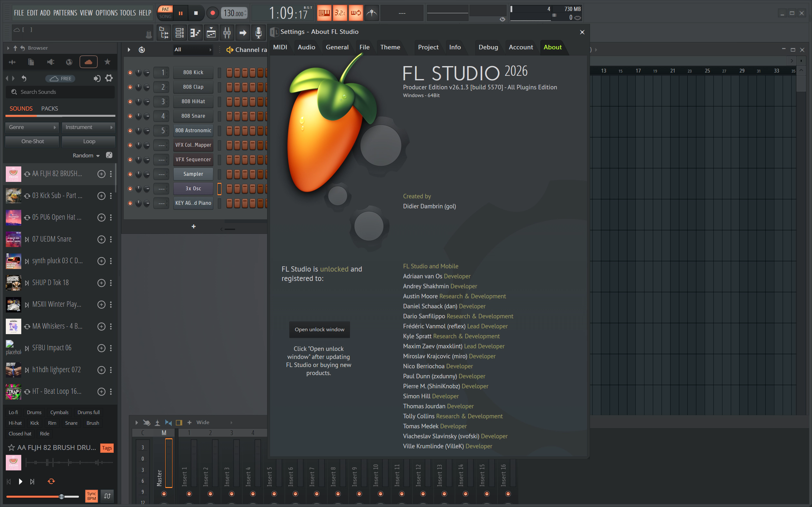Open the FILE menu
The width and height of the screenshot is (812, 507).
click(x=19, y=13)
